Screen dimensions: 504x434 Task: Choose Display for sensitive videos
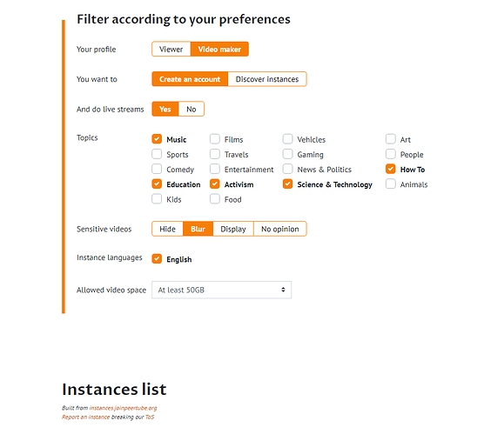click(233, 229)
